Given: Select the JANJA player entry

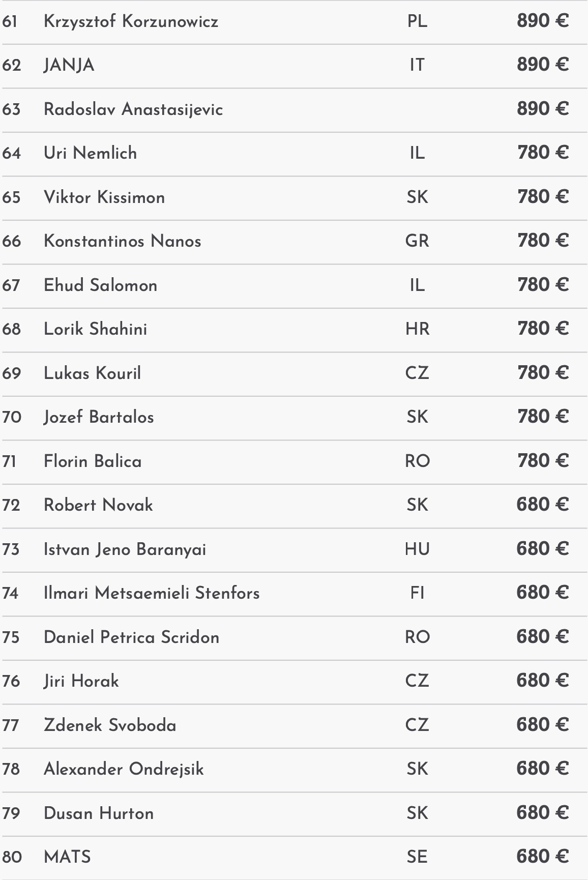Looking at the screenshot, I should [69, 65].
